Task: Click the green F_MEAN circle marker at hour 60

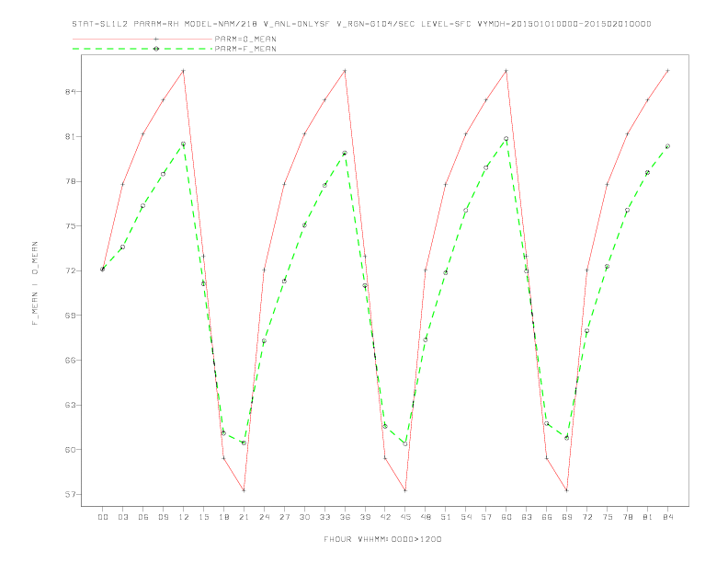Action: point(506,139)
